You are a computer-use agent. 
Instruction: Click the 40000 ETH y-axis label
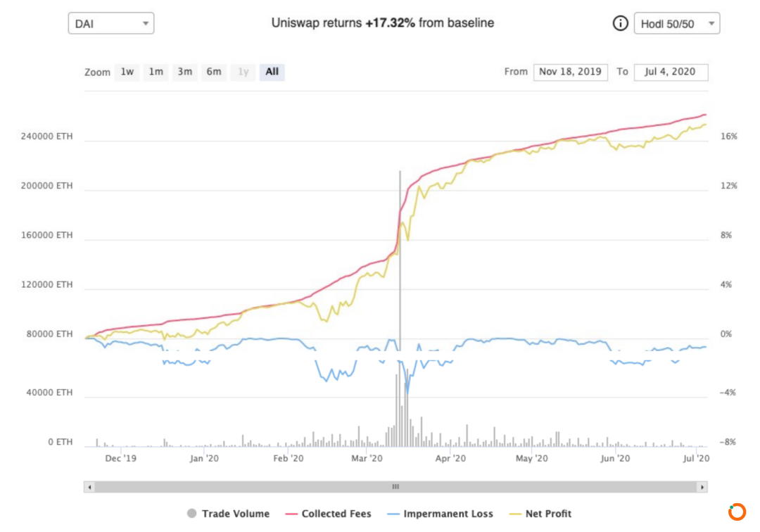pyautogui.click(x=49, y=393)
